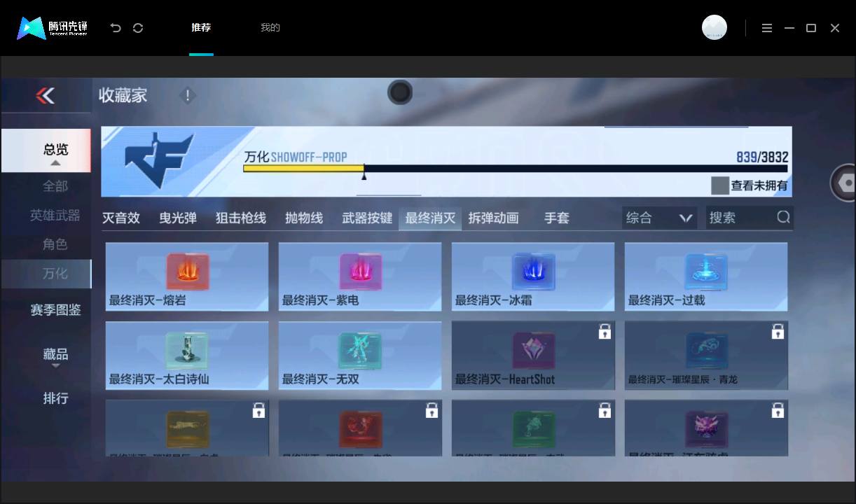The height and width of the screenshot is (504, 856).
Task: Click the magnifier search icon
Action: (x=783, y=217)
